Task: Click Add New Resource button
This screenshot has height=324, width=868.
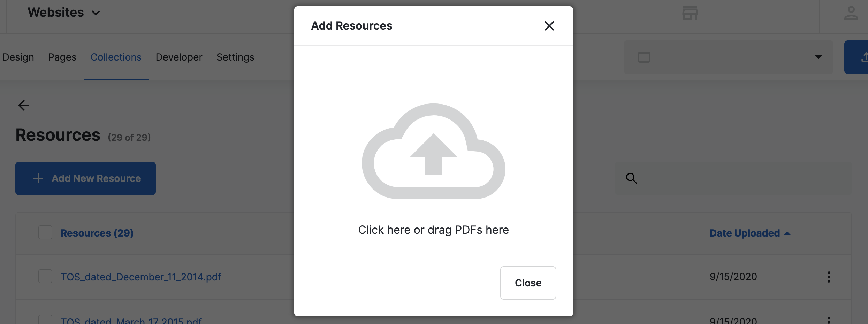Action: point(85,178)
